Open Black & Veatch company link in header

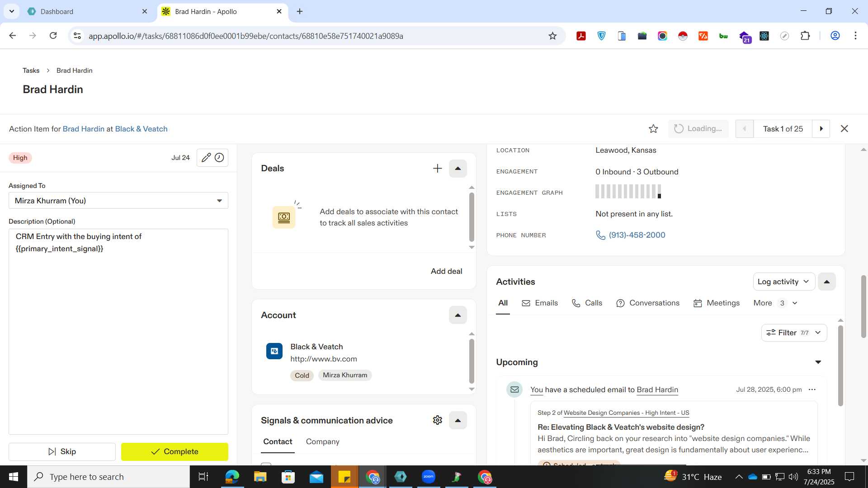click(141, 129)
